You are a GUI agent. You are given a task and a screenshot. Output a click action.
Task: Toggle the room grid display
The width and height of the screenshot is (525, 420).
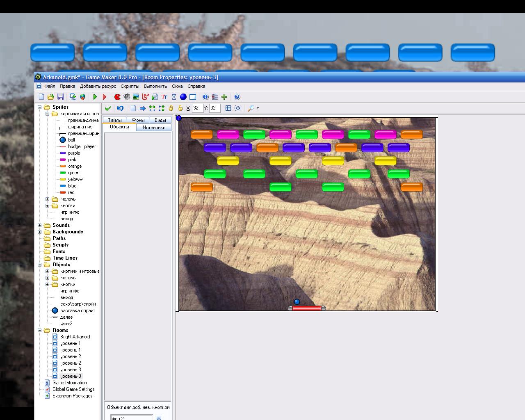click(228, 108)
